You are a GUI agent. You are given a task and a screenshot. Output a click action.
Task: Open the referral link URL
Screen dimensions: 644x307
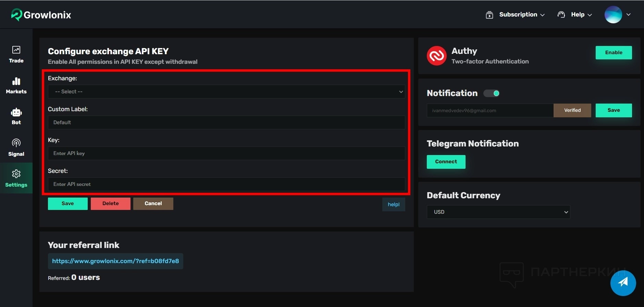115,261
